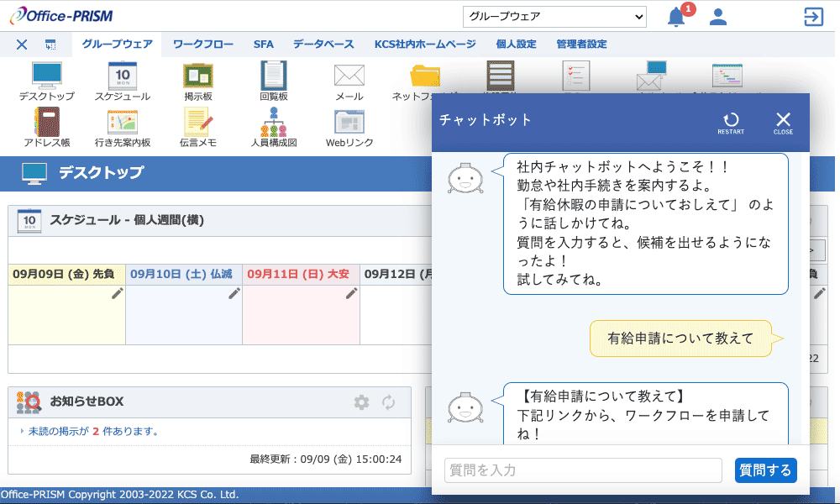The width and height of the screenshot is (840, 504).
Task: Open the 行き先案内板 destination board icon
Action: pos(122,123)
